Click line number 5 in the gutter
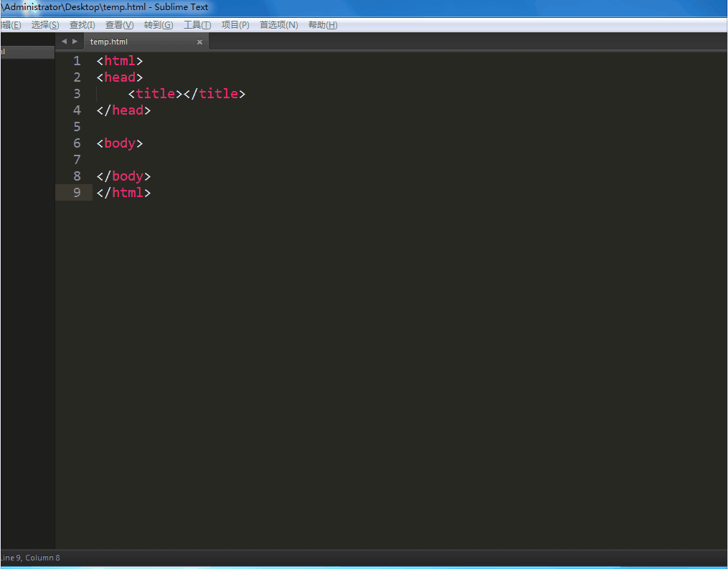 (x=77, y=127)
